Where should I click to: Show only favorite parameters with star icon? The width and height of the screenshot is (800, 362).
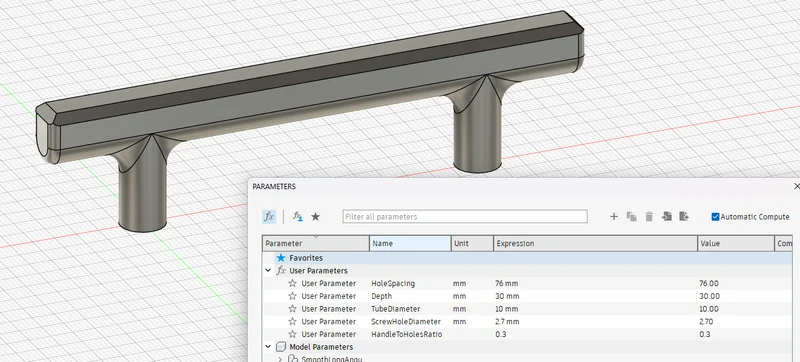315,217
